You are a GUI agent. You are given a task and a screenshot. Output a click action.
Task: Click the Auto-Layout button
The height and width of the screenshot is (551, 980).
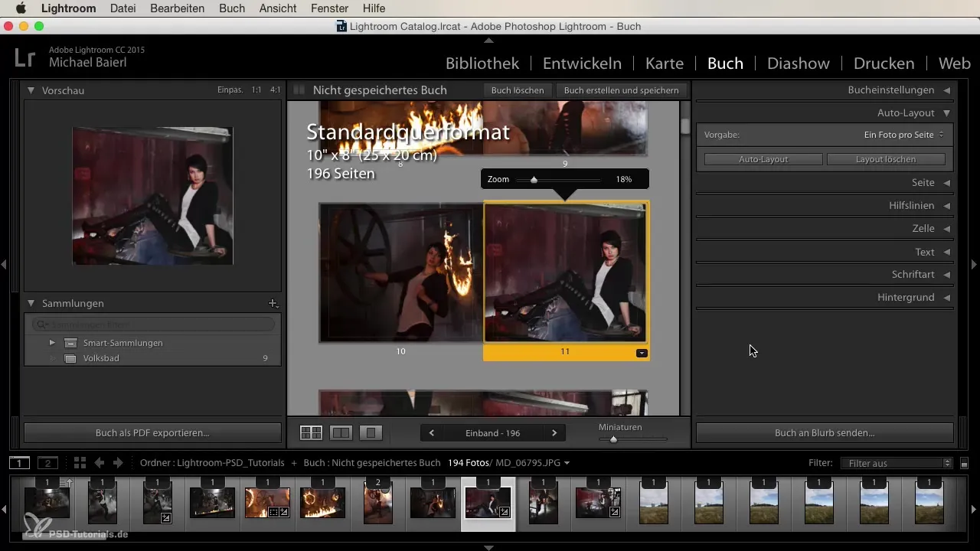763,159
